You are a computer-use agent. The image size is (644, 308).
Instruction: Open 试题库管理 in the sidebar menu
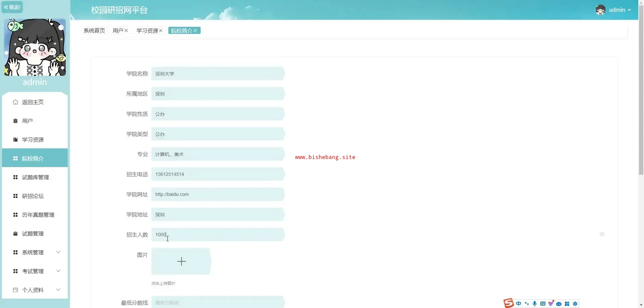pos(35,177)
